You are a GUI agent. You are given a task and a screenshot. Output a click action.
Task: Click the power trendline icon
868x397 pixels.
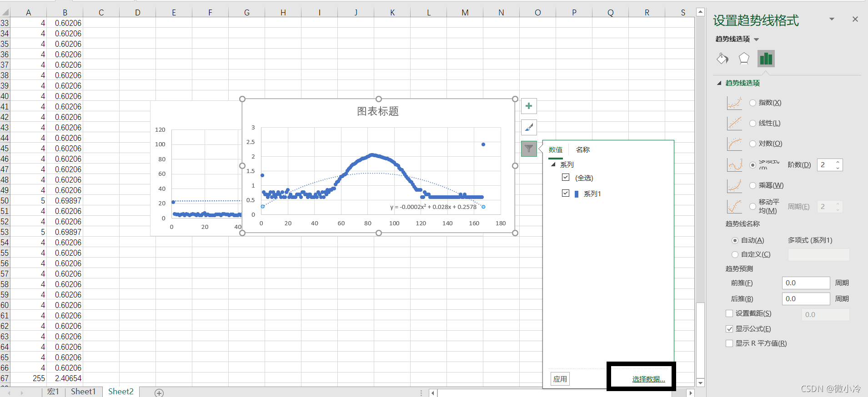coord(734,185)
